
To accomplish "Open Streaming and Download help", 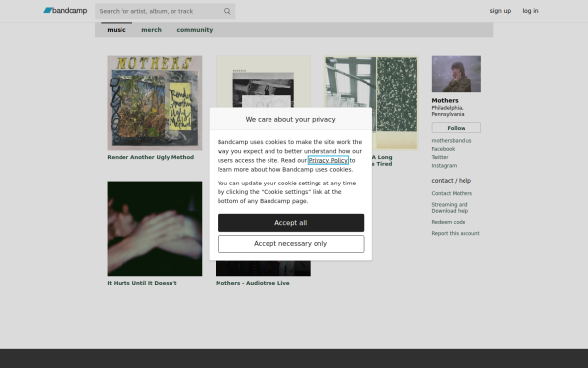I will coord(450,208).
